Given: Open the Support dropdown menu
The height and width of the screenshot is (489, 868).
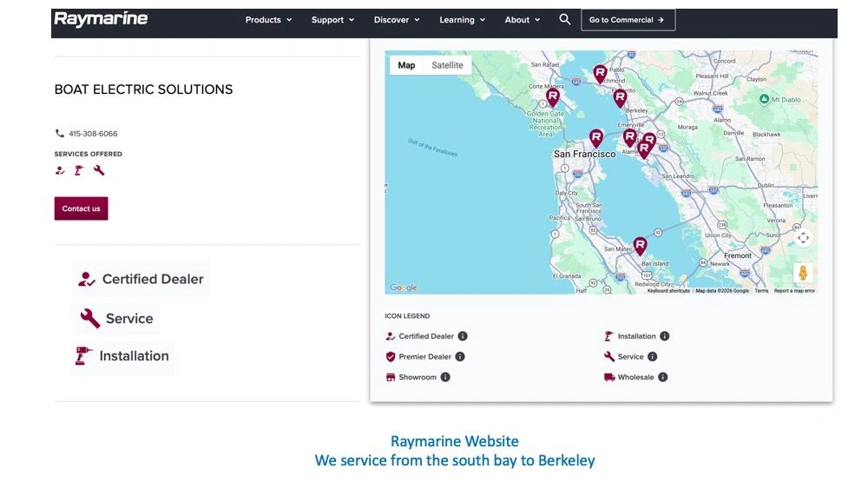Looking at the screenshot, I should pyautogui.click(x=332, y=20).
